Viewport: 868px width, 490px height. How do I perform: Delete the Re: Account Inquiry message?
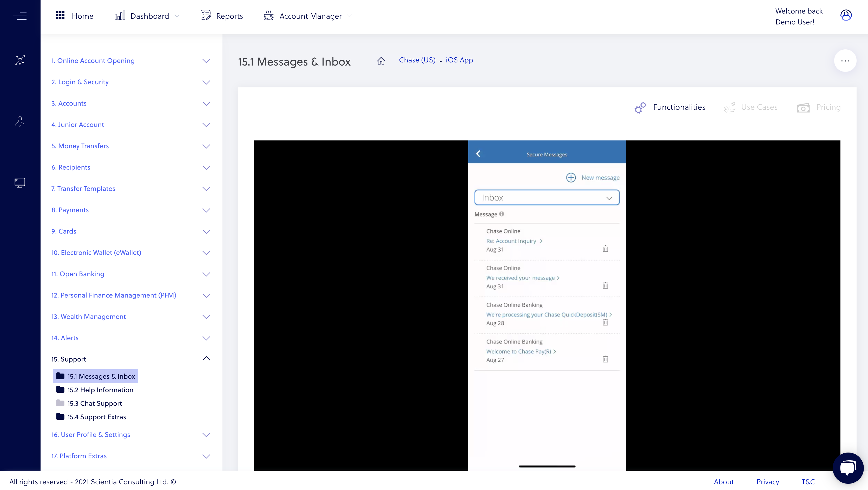[x=606, y=249]
